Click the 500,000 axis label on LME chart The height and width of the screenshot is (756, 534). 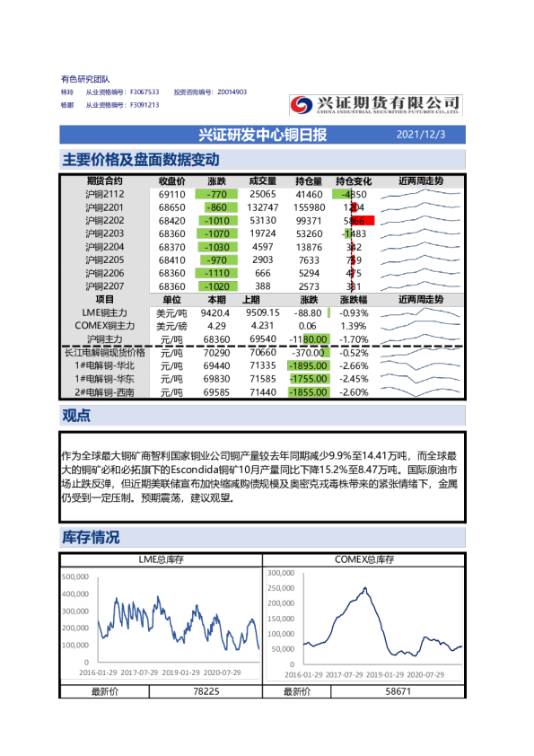75,576
